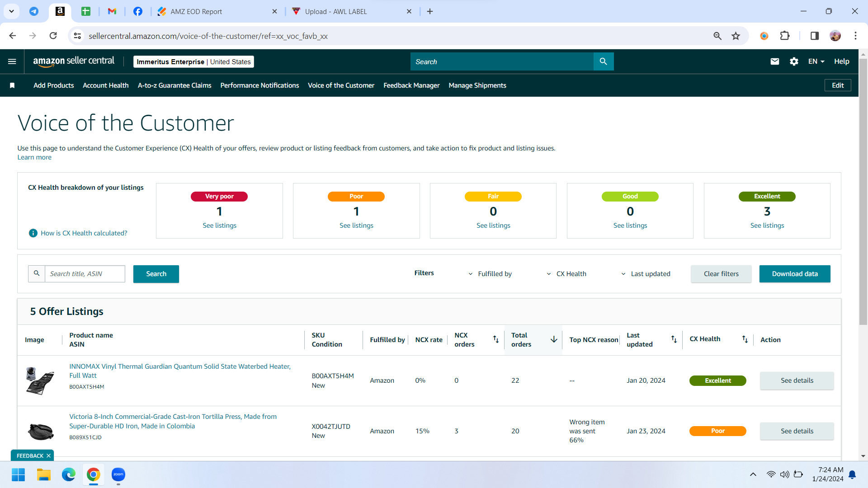Image resolution: width=868 pixels, height=488 pixels.
Task: Reload the page with refresh icon
Action: click(53, 36)
